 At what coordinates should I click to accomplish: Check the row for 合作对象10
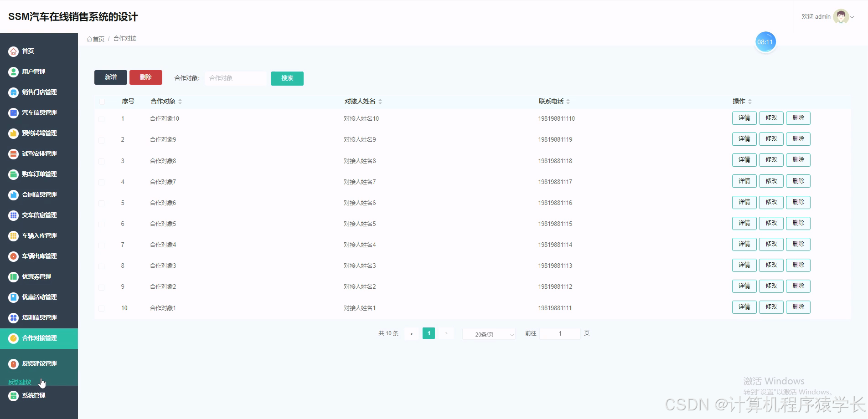102,119
